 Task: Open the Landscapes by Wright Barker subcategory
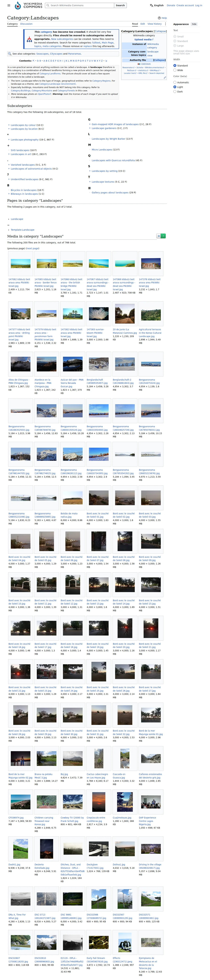point(109,139)
